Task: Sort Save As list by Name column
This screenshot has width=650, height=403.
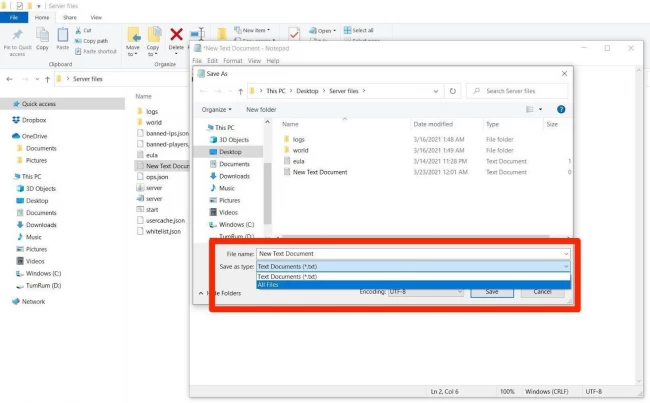Action: click(x=290, y=124)
